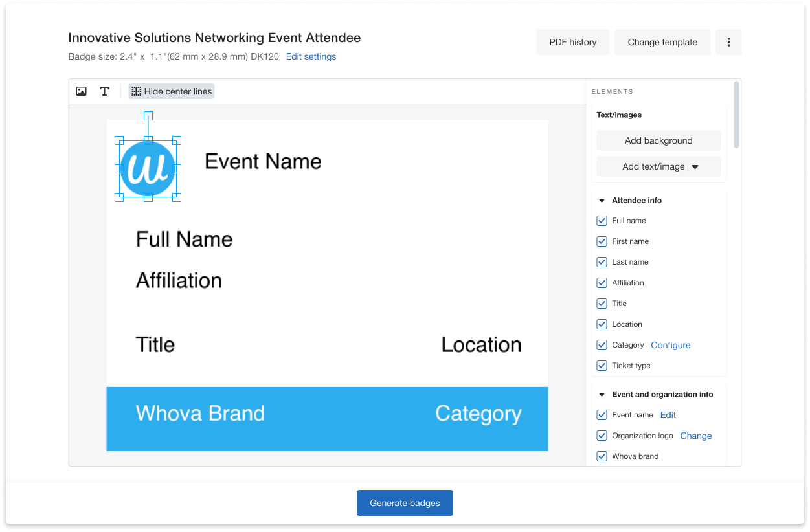Click the blue footer band on badge

click(350, 434)
